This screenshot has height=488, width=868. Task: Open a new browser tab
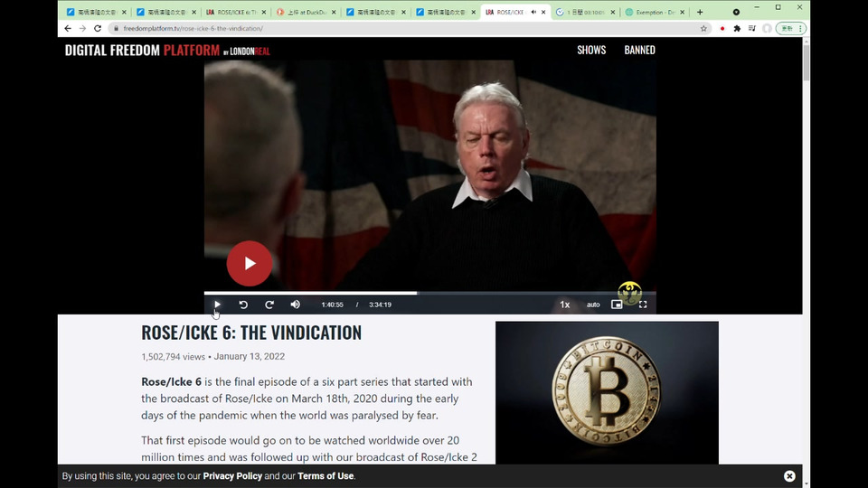pyautogui.click(x=700, y=12)
